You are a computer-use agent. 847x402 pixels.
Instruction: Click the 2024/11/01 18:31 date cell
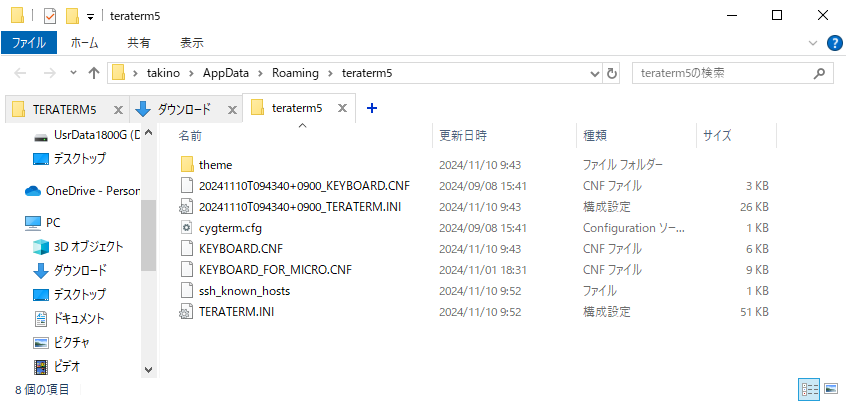point(483,270)
